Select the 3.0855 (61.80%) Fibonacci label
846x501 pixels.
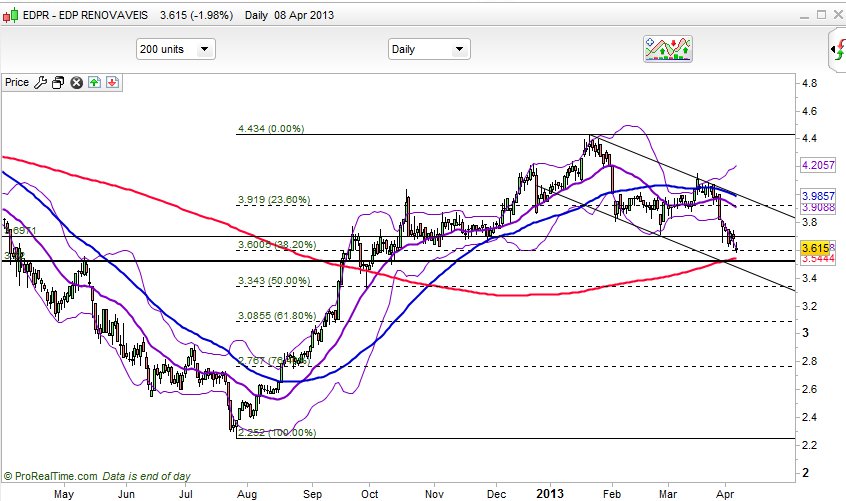click(x=277, y=315)
